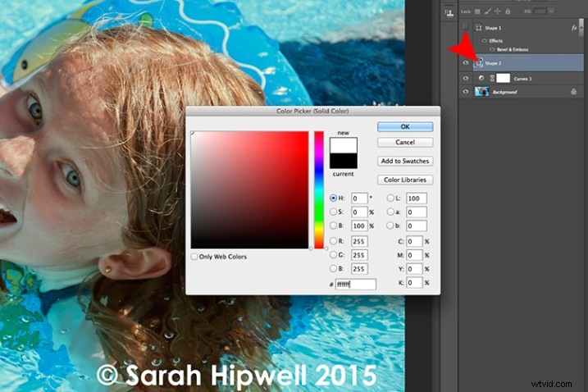Enable Only Web Colors checkbox
Screen dimensions: 588x392
point(194,257)
